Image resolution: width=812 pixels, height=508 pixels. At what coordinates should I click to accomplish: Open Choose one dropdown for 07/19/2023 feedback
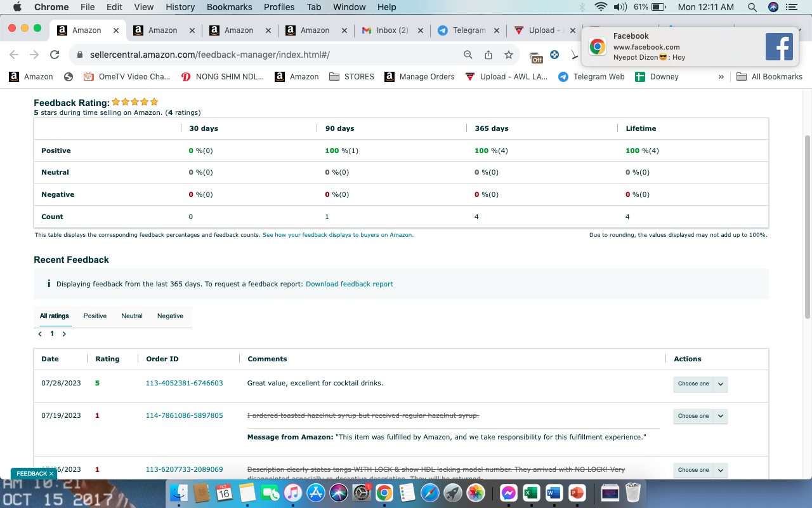click(x=700, y=416)
